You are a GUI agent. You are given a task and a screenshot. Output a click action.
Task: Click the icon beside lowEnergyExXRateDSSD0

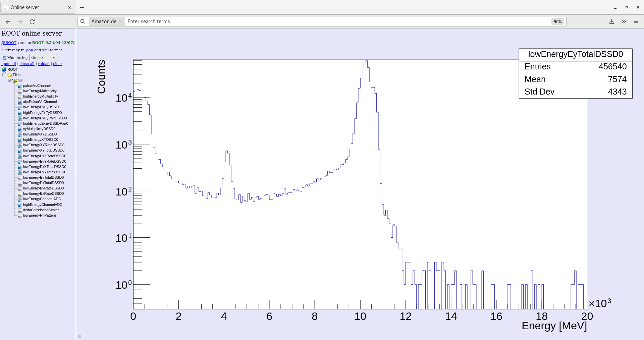point(20,156)
